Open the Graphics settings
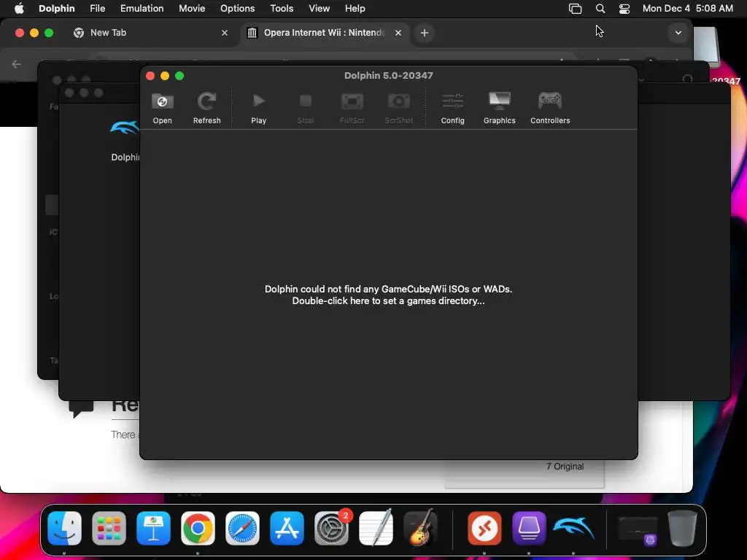The height and width of the screenshot is (560, 747). click(499, 108)
